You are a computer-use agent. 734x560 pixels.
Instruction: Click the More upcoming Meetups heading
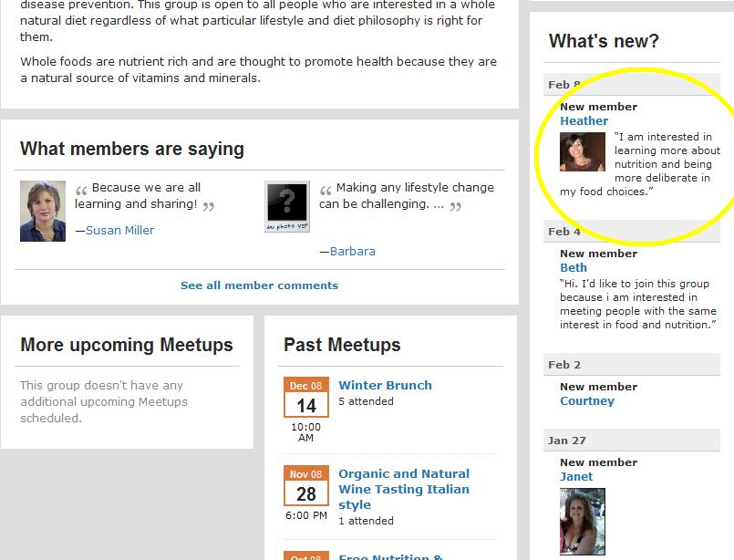point(127,345)
